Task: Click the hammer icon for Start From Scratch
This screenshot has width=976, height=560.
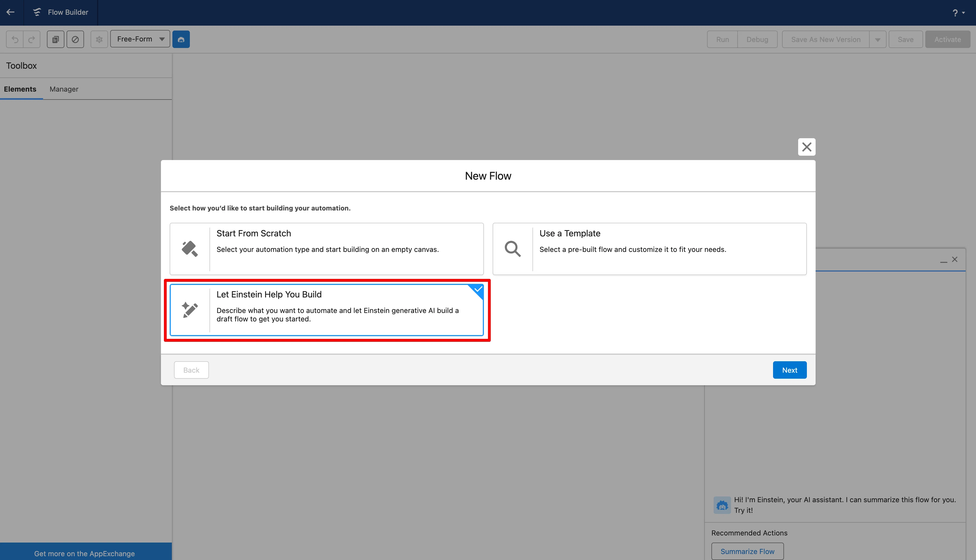Action: (x=190, y=249)
